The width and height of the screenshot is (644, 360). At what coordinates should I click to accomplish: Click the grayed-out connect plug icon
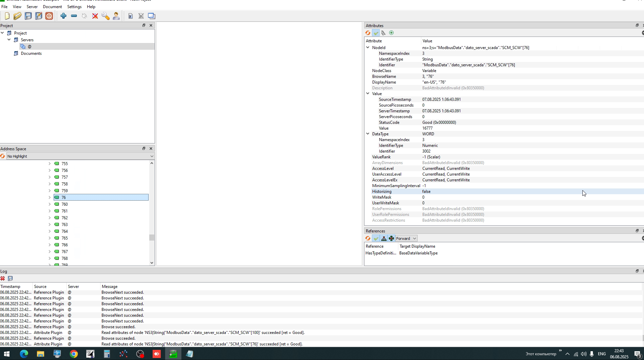tap(84, 16)
